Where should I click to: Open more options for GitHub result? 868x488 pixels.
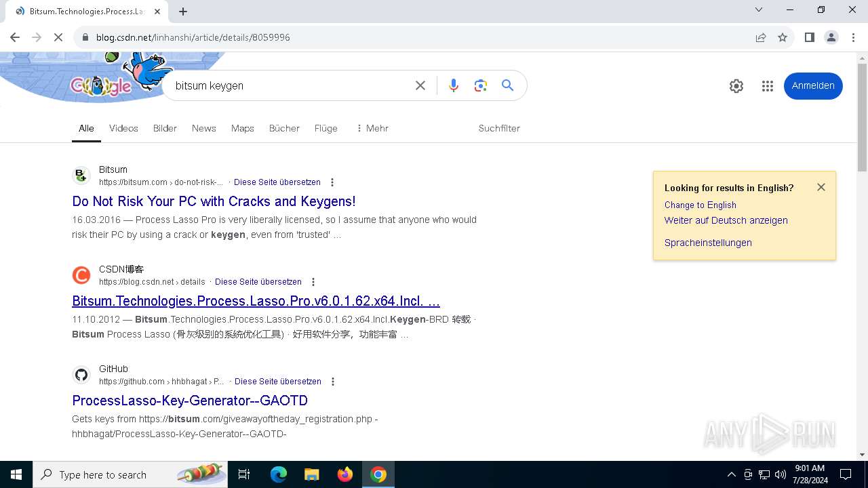coord(333,382)
